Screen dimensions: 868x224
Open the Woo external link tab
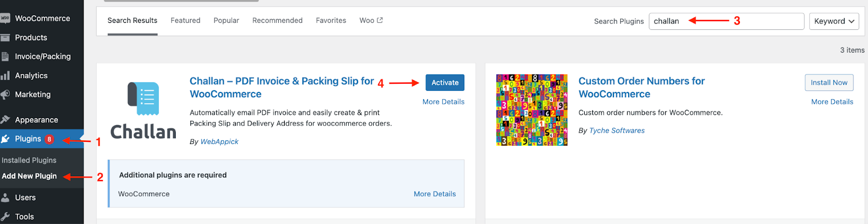(x=371, y=21)
